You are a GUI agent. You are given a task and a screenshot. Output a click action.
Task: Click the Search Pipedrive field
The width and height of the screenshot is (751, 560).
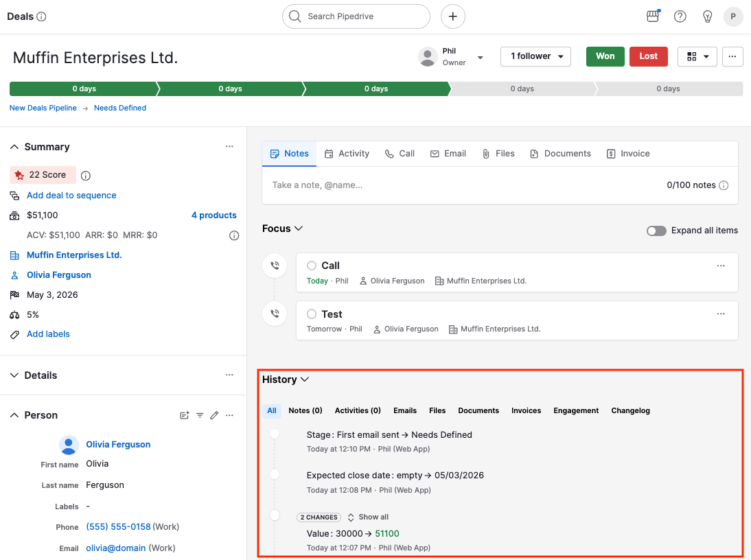tap(356, 16)
